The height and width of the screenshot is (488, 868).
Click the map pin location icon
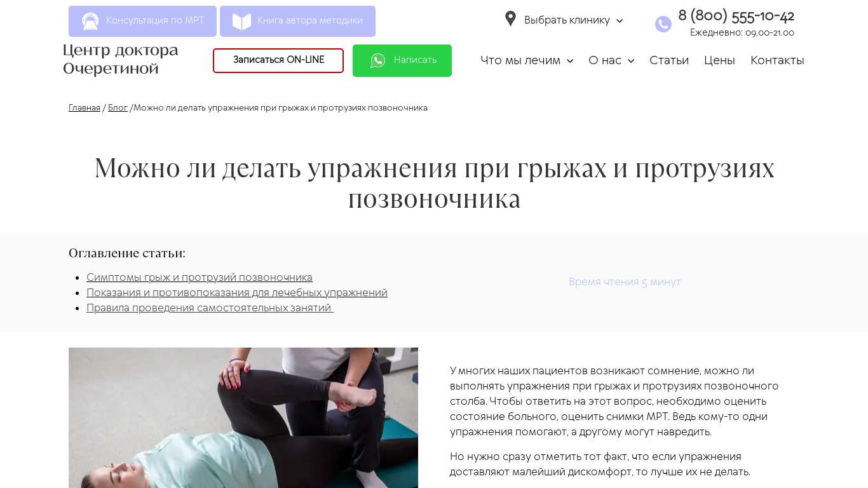[510, 19]
